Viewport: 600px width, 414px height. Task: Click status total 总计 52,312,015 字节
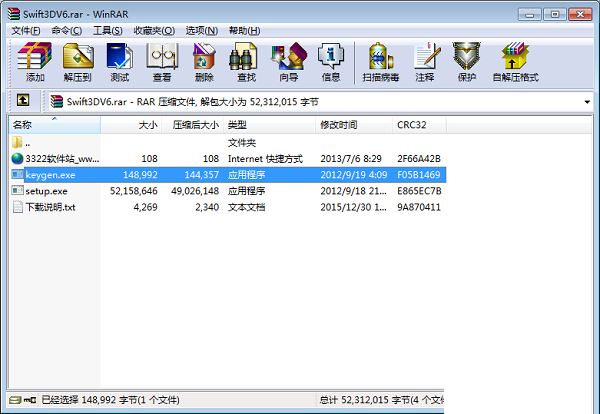pyautogui.click(x=381, y=400)
